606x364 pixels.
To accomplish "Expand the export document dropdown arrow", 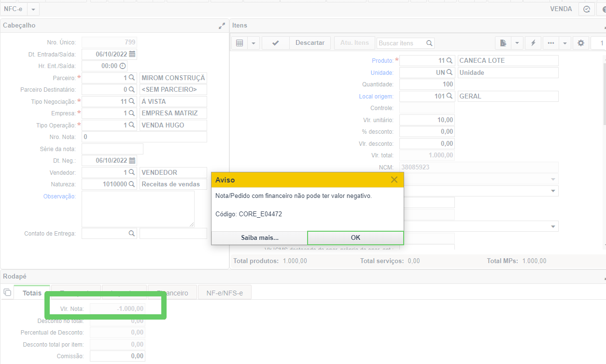I will [x=517, y=43].
